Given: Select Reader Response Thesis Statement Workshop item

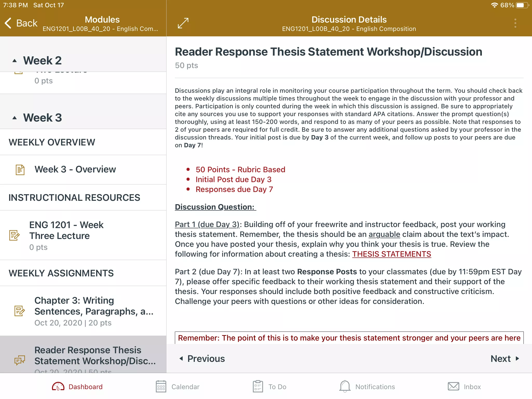Looking at the screenshot, I should [x=83, y=354].
